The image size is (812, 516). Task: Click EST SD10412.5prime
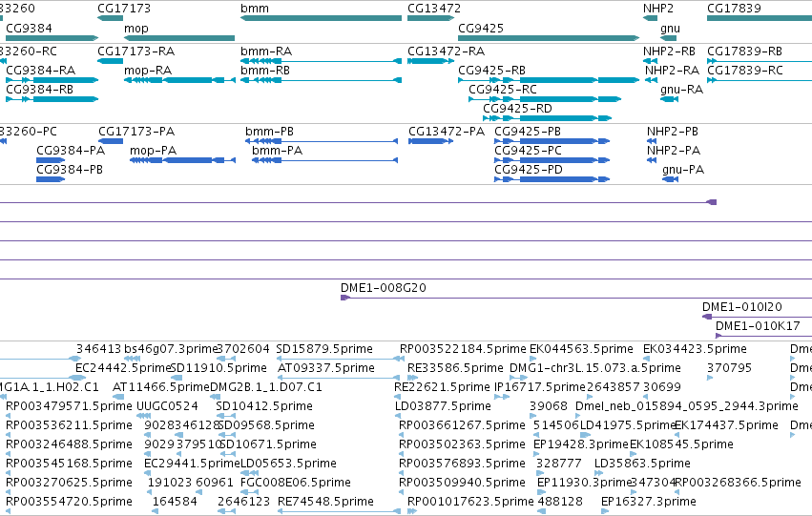coord(226,416)
